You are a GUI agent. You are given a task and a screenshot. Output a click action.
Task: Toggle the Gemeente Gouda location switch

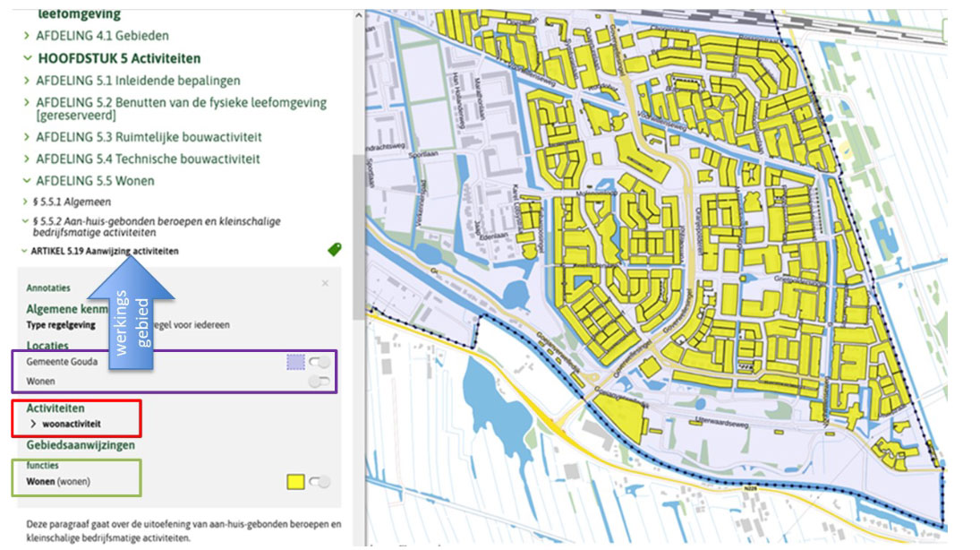(x=319, y=363)
